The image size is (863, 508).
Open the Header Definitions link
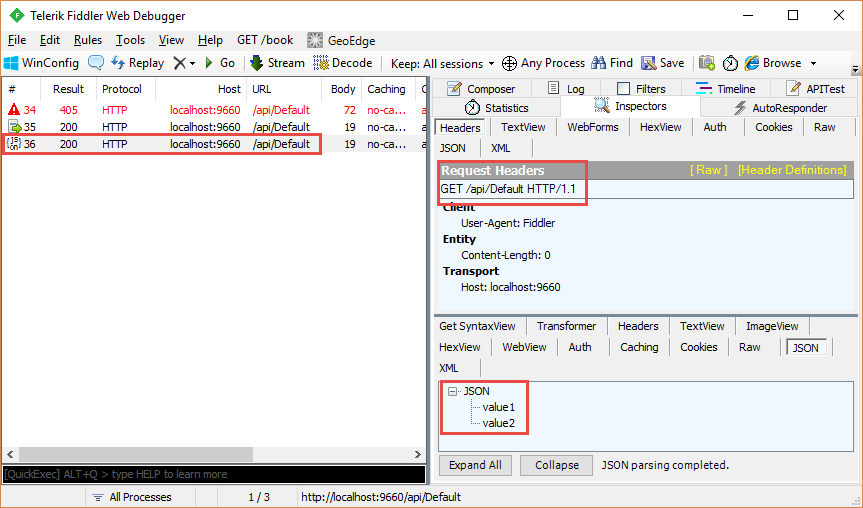pyautogui.click(x=792, y=170)
